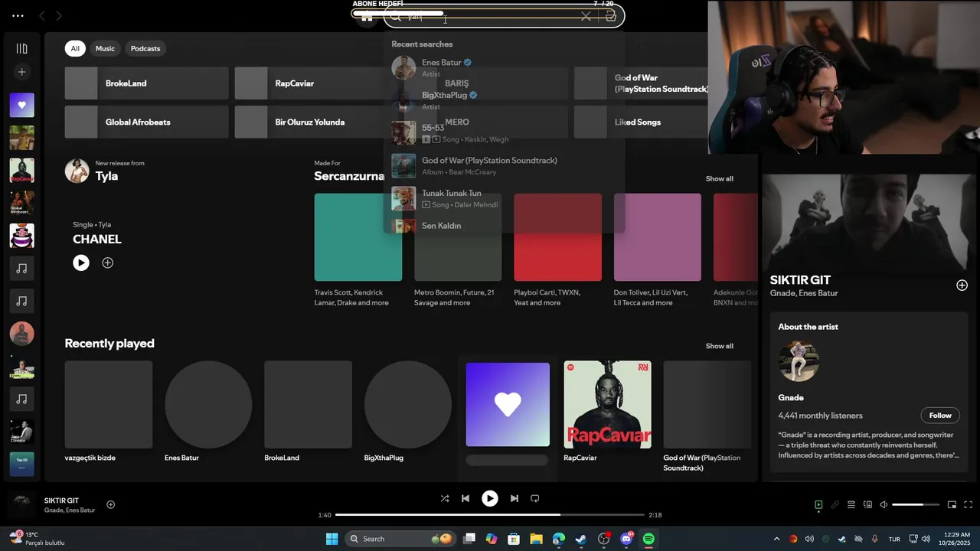Image resolution: width=980 pixels, height=551 pixels.
Task: Seek on the song progress bar
Action: coord(490,515)
